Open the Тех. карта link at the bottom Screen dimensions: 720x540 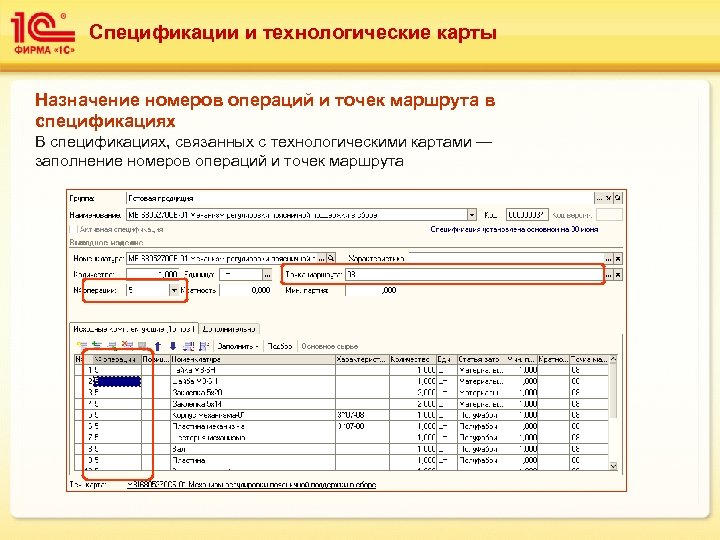point(252,484)
